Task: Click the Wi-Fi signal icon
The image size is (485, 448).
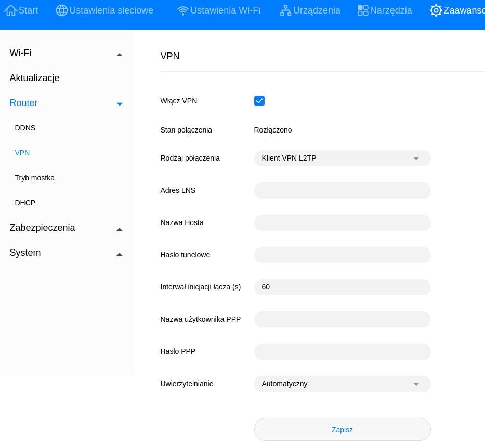Action: pos(183,11)
